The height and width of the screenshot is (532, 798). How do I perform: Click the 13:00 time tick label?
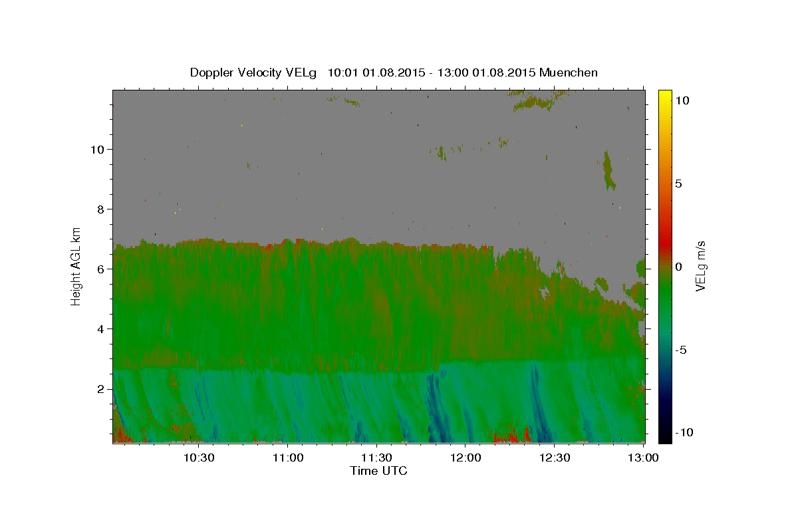tap(643, 458)
